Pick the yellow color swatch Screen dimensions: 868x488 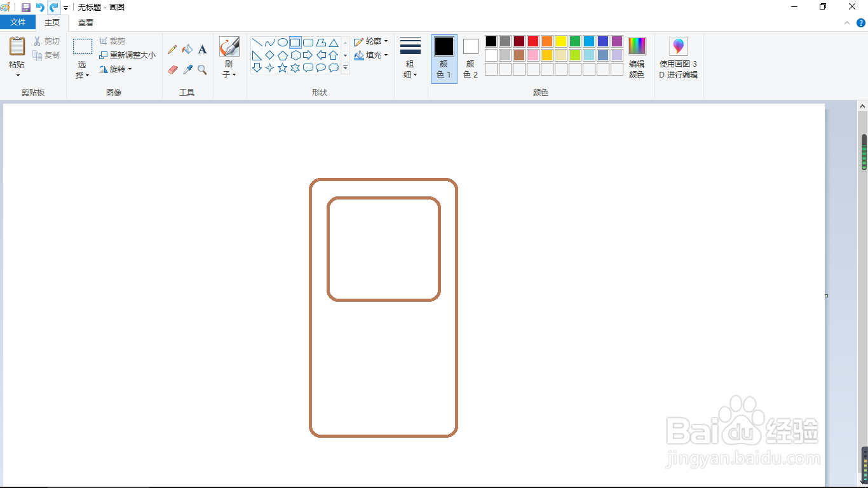pos(561,41)
